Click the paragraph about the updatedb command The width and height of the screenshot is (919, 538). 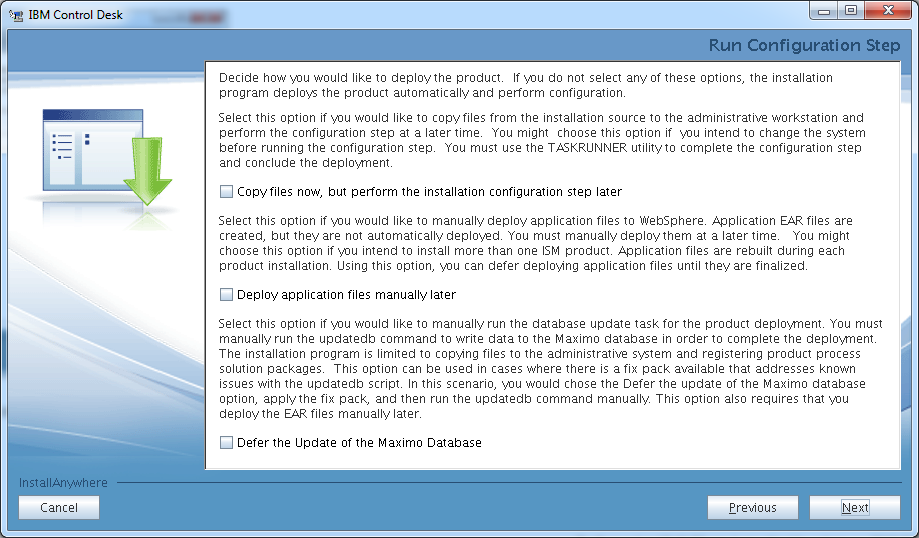pyautogui.click(x=550, y=369)
